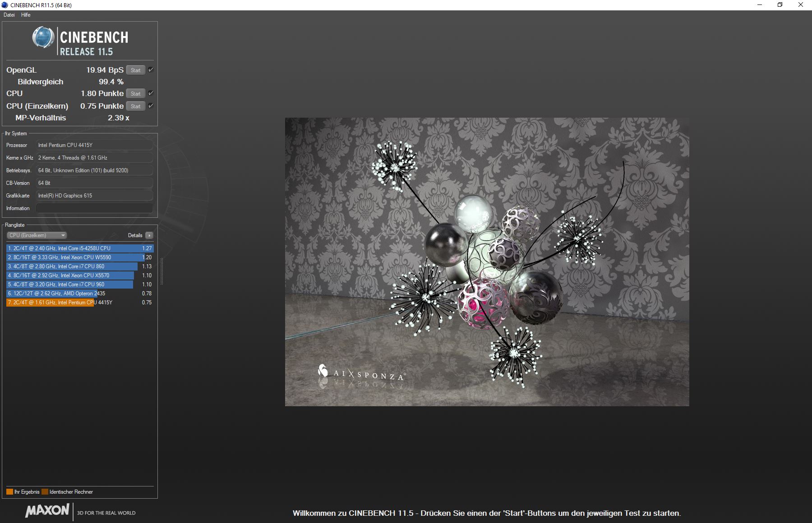Open the Datei menu
Screen dimensions: 812x523
pyautogui.click(x=9, y=15)
